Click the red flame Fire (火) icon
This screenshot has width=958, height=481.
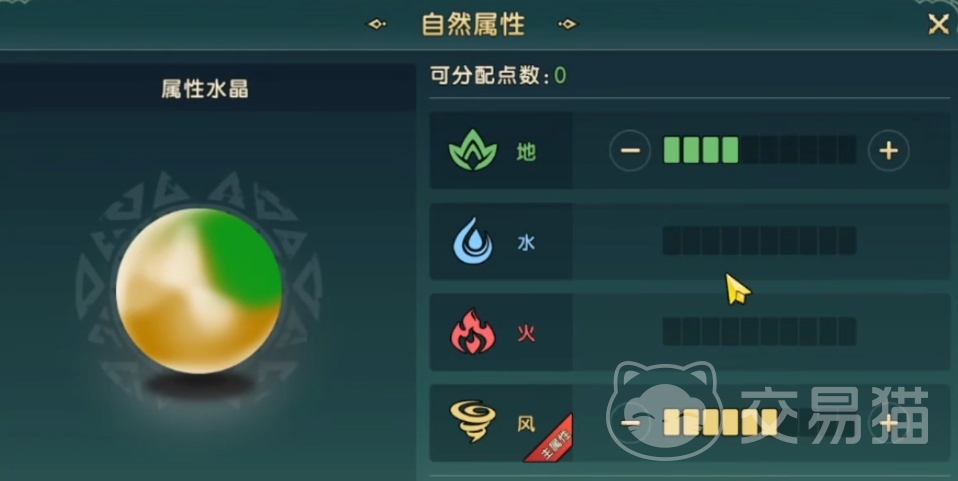[x=472, y=332]
